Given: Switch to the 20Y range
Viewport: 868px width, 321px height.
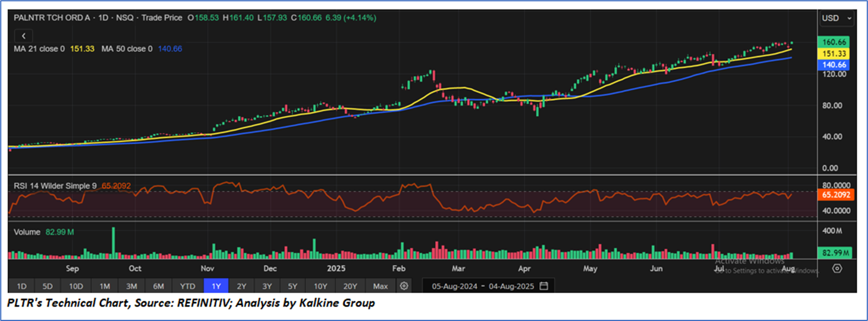Looking at the screenshot, I should coord(350,286).
